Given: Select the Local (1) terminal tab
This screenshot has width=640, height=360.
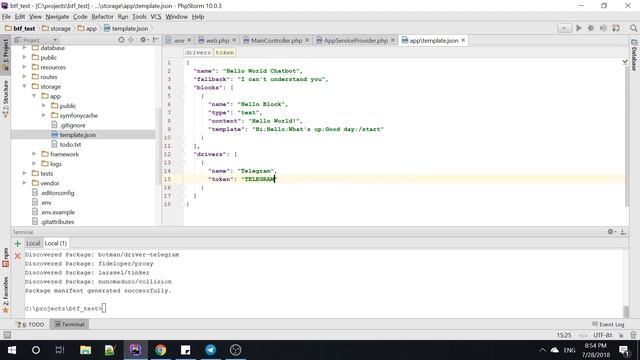Looking at the screenshot, I should point(56,243).
